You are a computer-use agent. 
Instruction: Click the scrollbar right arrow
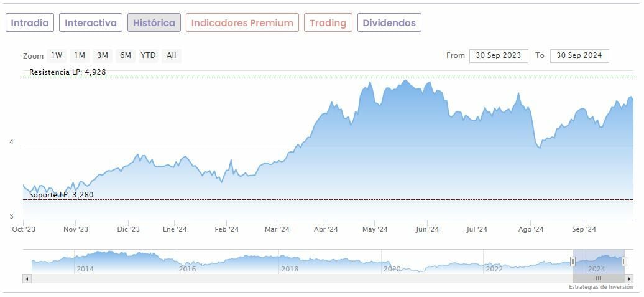point(629,278)
